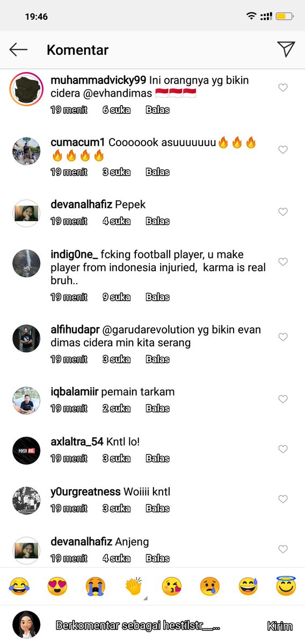The height and width of the screenshot is (644, 305).
Task: Insert the heart eyes emoji
Action: pyautogui.click(x=57, y=586)
